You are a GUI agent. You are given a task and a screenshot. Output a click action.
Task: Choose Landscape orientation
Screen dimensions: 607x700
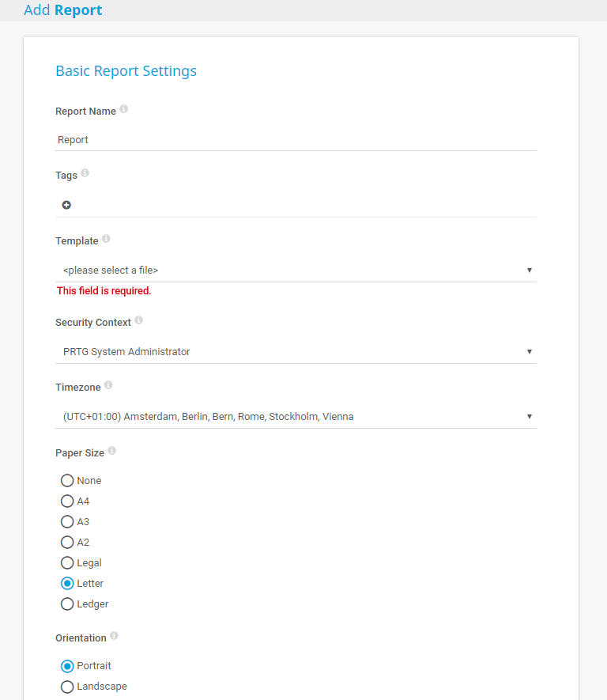pyautogui.click(x=67, y=687)
